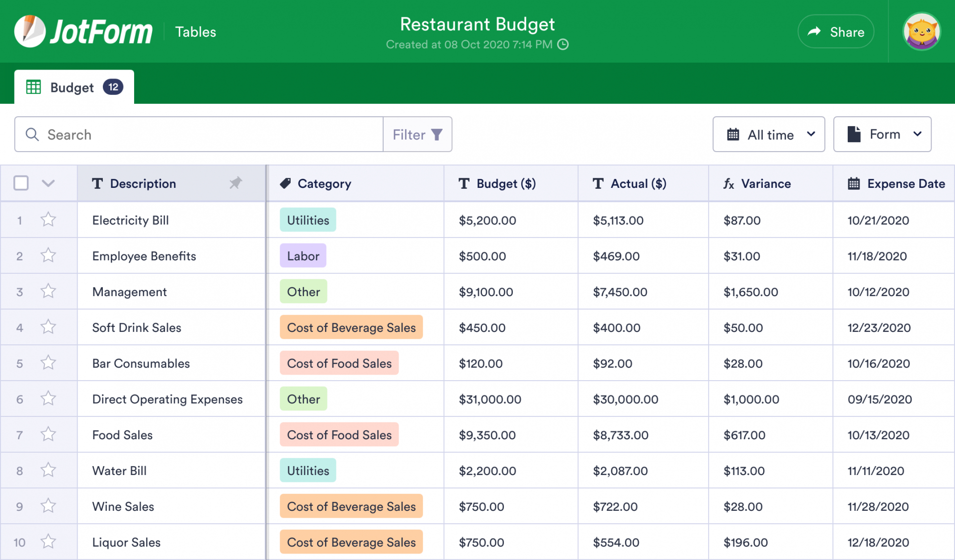The height and width of the screenshot is (560, 955).
Task: Check the select-all rows checkbox
Action: (21, 183)
